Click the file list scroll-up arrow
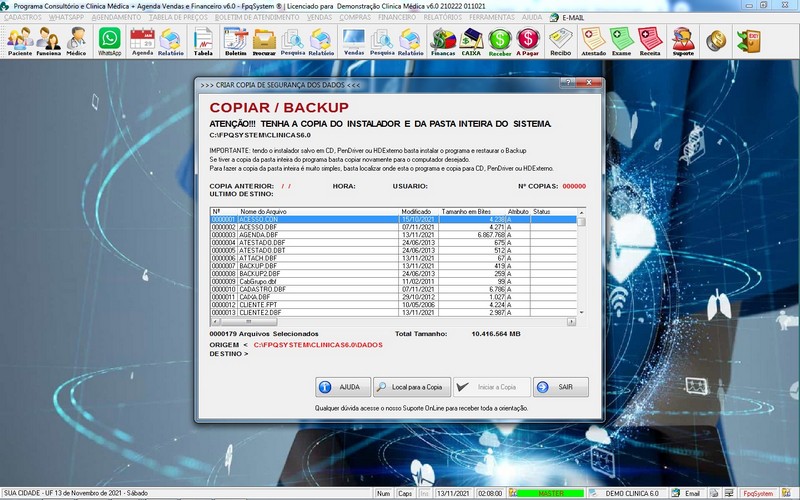Viewport: 800px width, 500px height. click(581, 212)
